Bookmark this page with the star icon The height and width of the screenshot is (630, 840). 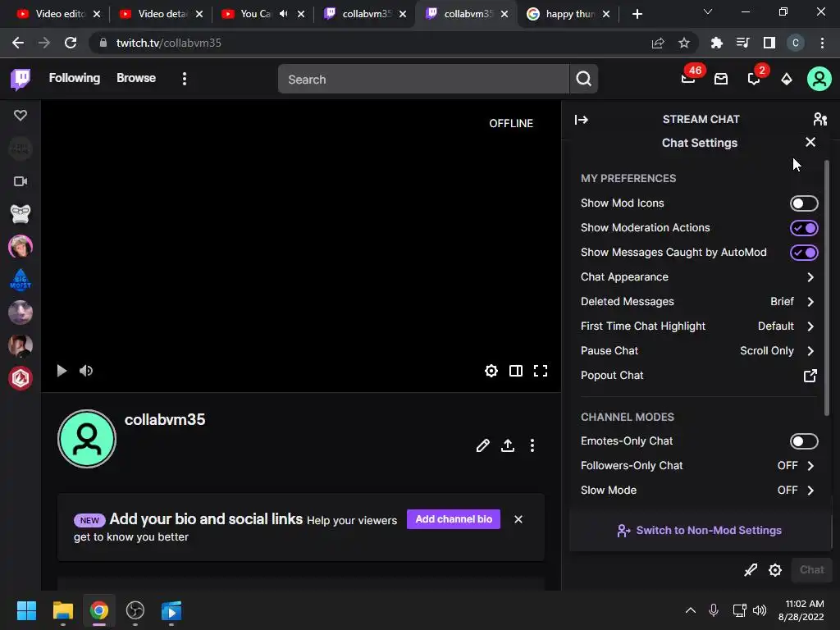pyautogui.click(x=683, y=43)
